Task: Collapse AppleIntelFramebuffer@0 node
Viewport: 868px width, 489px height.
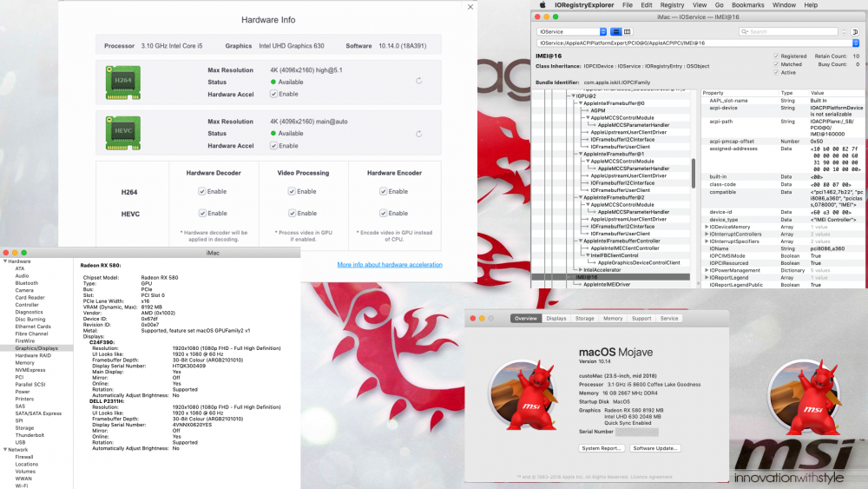Action: click(581, 103)
